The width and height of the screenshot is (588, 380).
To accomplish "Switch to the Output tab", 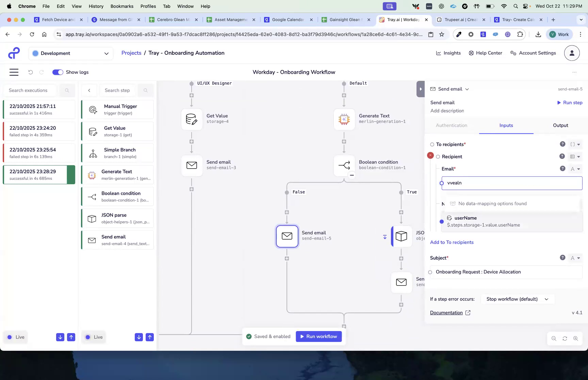I will coord(560,125).
